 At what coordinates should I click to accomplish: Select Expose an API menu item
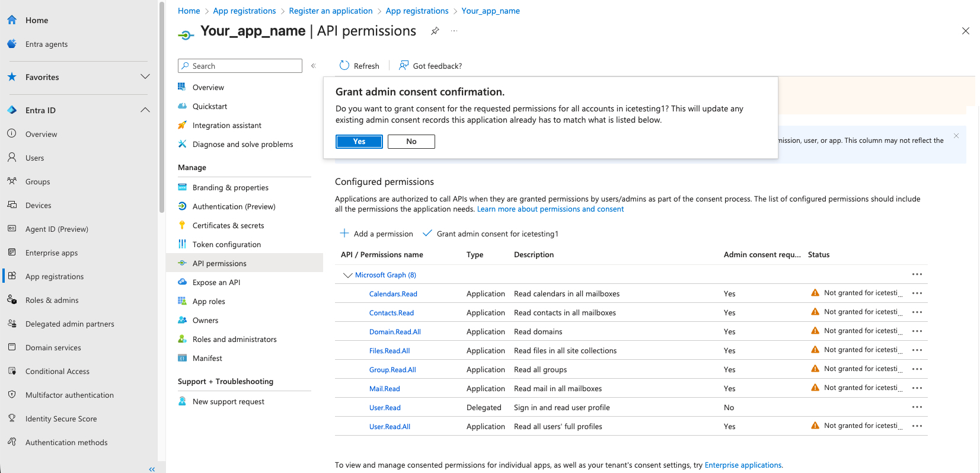pyautogui.click(x=216, y=282)
